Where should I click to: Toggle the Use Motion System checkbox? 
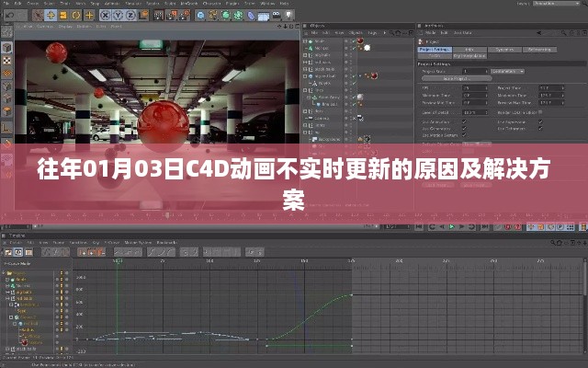pos(464,135)
